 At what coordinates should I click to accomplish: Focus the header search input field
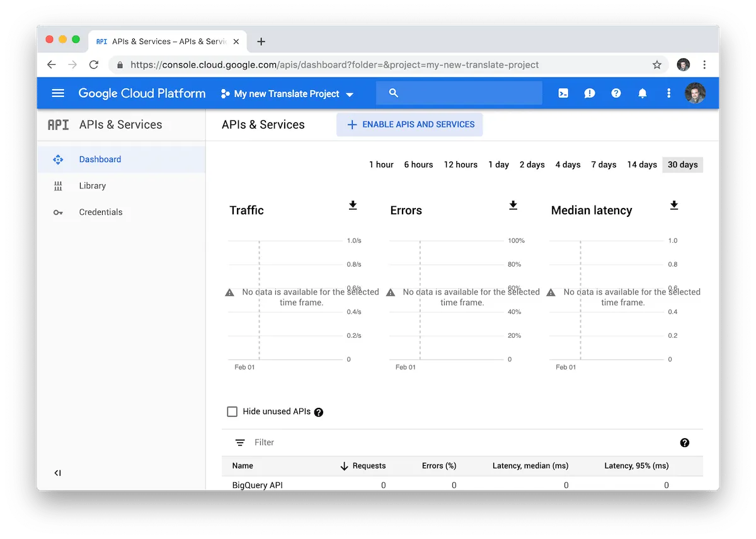[x=459, y=93]
